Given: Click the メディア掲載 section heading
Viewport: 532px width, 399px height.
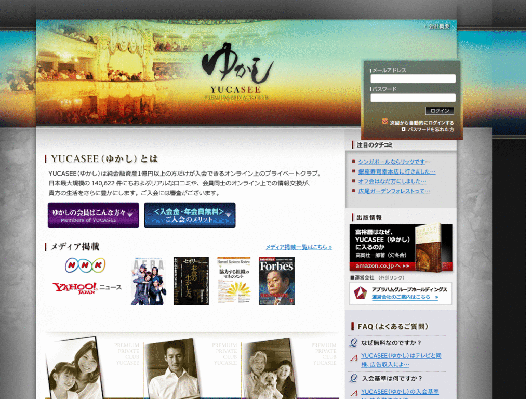Looking at the screenshot, I should 75,247.
